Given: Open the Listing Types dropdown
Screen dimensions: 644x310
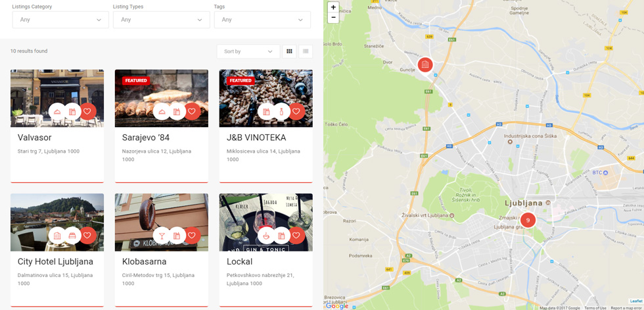Looking at the screenshot, I should [x=162, y=20].
